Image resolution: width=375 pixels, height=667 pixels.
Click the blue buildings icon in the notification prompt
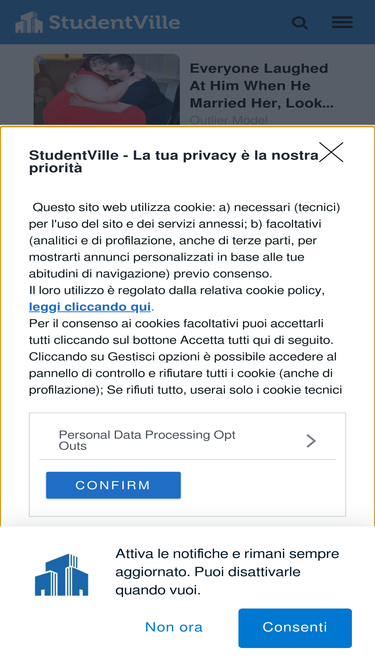point(62,574)
